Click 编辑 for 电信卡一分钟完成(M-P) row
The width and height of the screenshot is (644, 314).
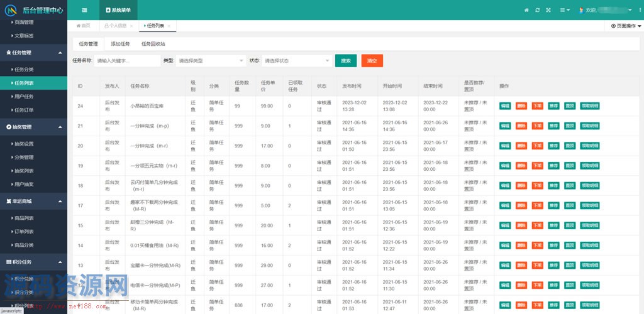[x=505, y=285]
